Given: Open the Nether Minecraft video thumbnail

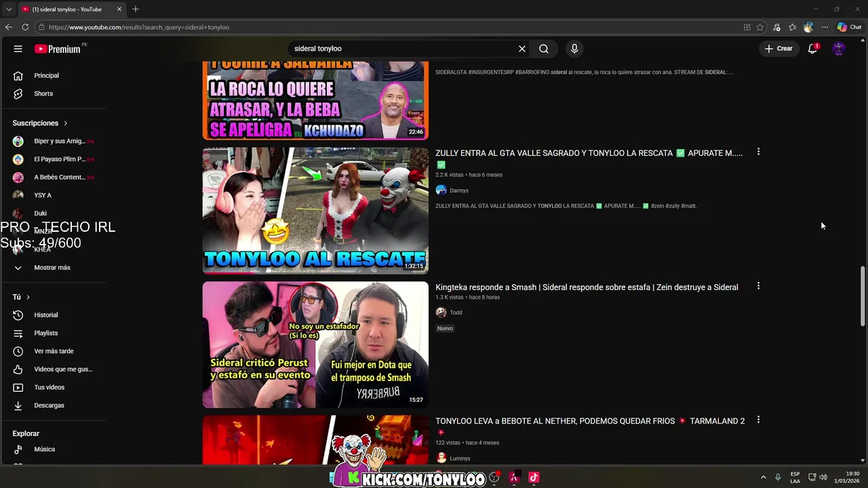Looking at the screenshot, I should click(315, 440).
